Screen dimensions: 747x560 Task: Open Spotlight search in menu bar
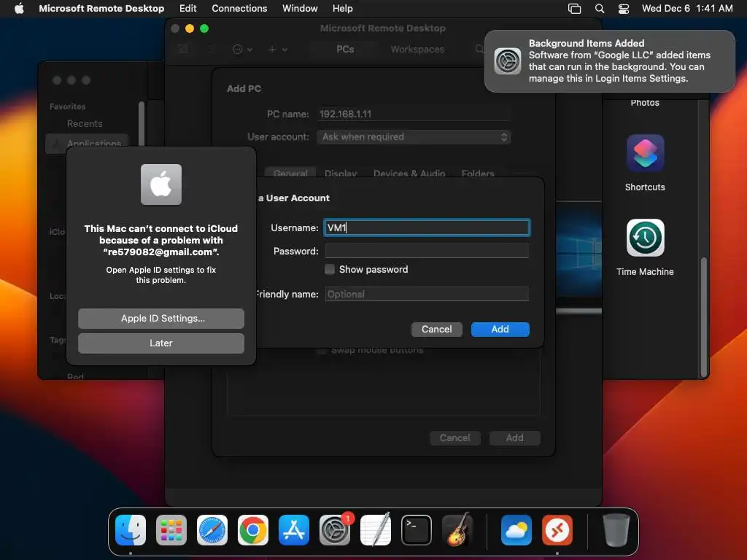[x=600, y=9]
